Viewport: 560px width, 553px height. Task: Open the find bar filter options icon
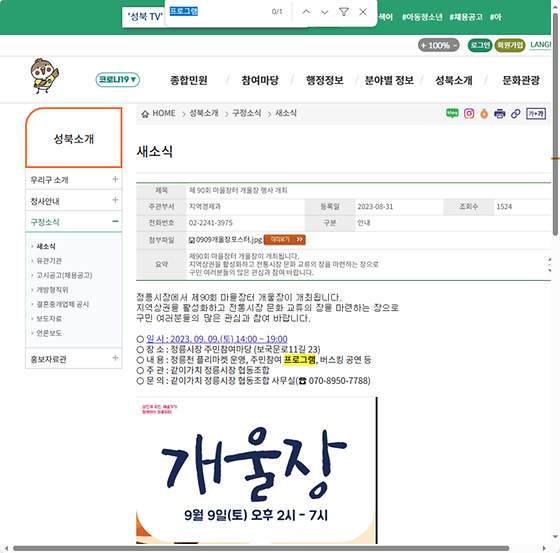344,12
